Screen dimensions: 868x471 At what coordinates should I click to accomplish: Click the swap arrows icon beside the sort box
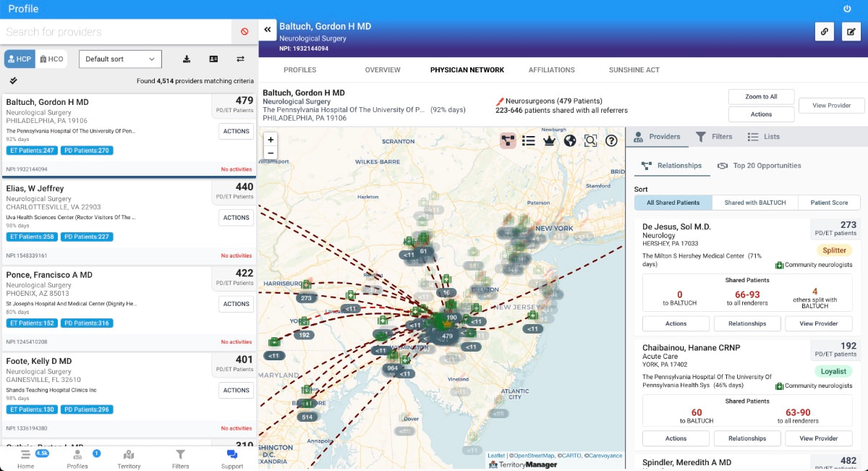pyautogui.click(x=240, y=59)
